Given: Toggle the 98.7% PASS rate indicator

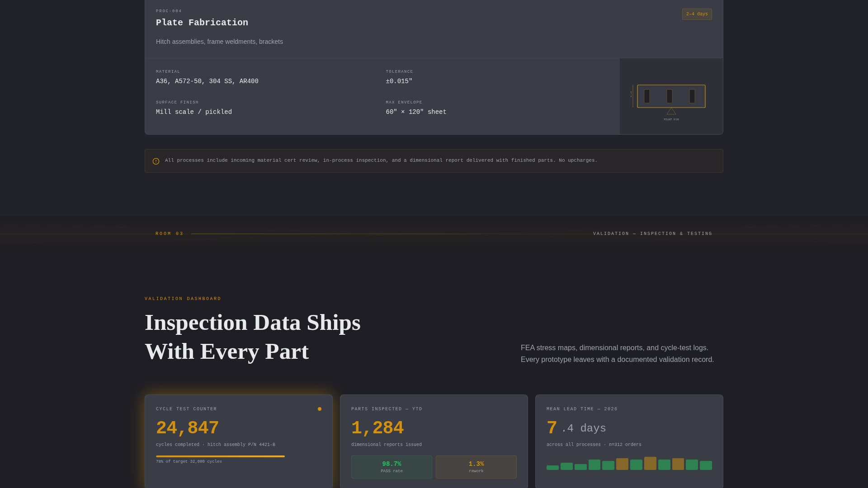Looking at the screenshot, I should 392,467.
